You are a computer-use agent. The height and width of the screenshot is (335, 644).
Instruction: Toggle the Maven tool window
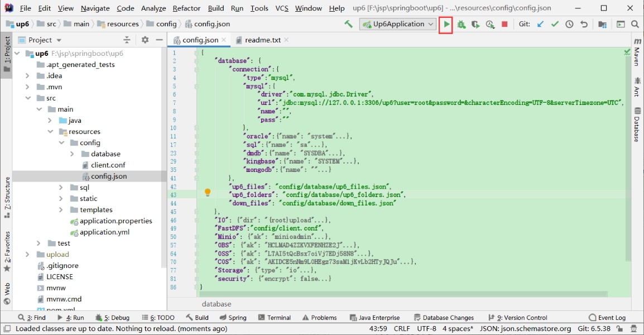[637, 51]
